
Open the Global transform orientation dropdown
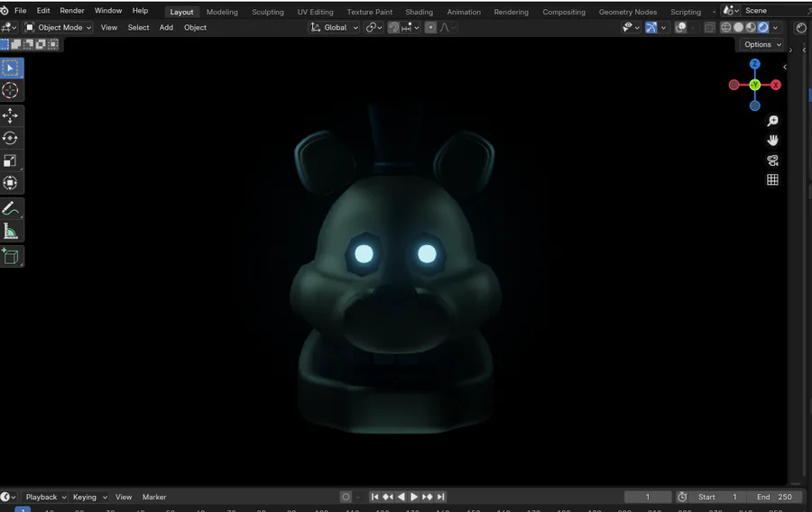click(x=334, y=27)
